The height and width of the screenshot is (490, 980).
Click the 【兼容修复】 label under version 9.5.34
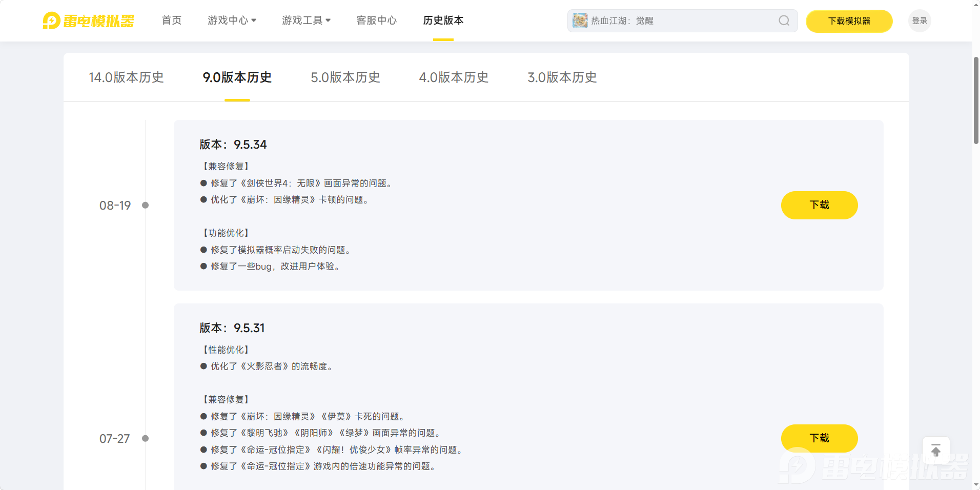(x=226, y=166)
